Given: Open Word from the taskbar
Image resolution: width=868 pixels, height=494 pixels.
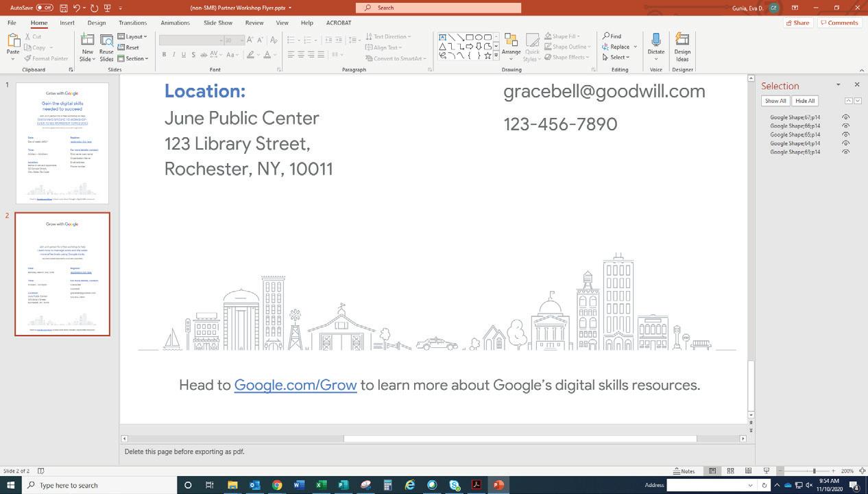Looking at the screenshot, I should click(x=299, y=485).
